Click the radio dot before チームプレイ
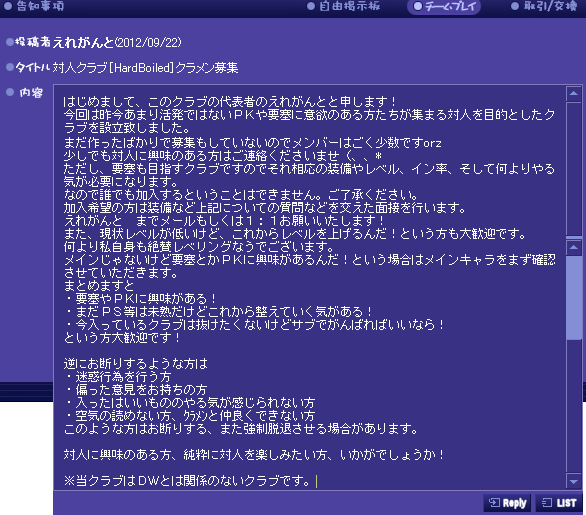The height and width of the screenshot is (515, 586). [x=418, y=6]
